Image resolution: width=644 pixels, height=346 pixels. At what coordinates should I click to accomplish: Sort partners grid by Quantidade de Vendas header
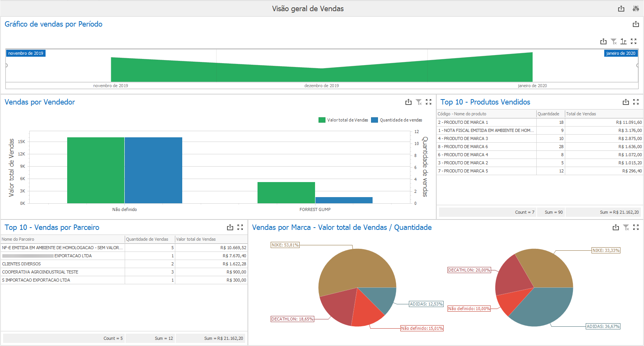[150, 239]
